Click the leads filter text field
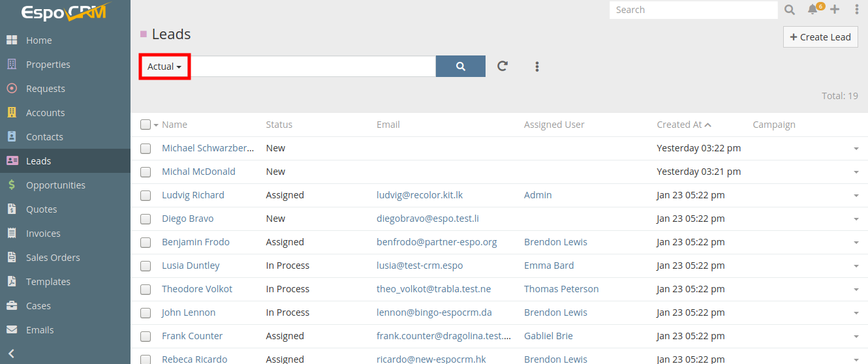Screen dimensions: 868x364 [313, 67]
